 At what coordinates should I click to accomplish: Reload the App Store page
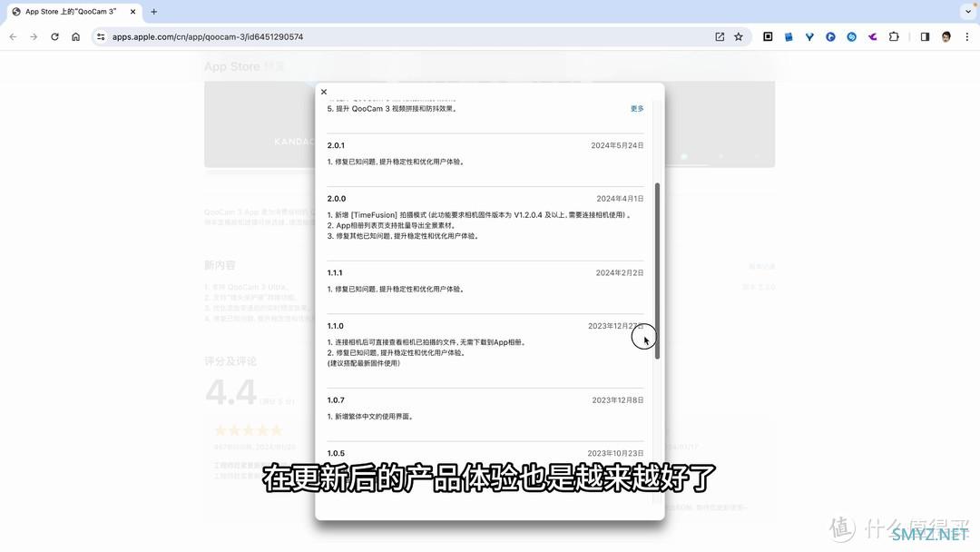[55, 37]
